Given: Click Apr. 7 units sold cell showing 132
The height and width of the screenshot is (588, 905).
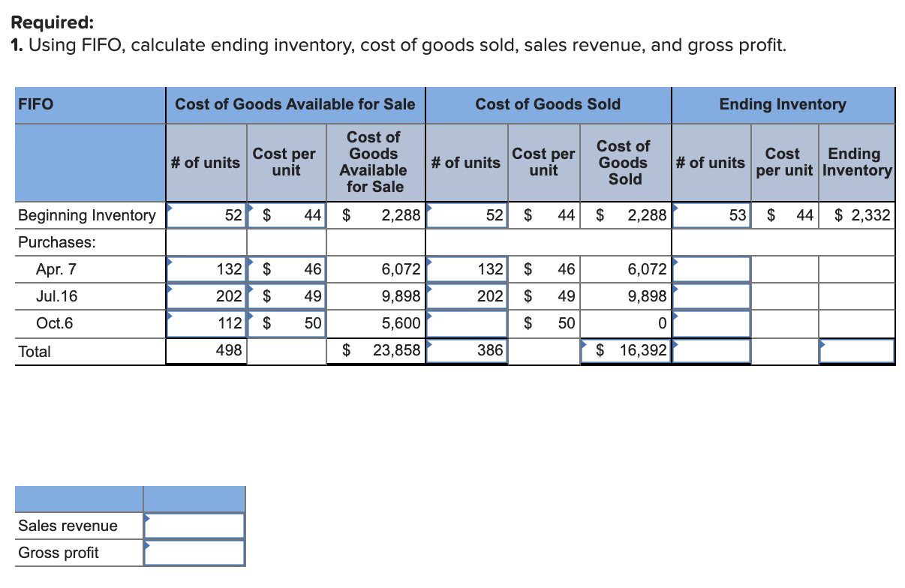Looking at the screenshot, I should pyautogui.click(x=467, y=269).
